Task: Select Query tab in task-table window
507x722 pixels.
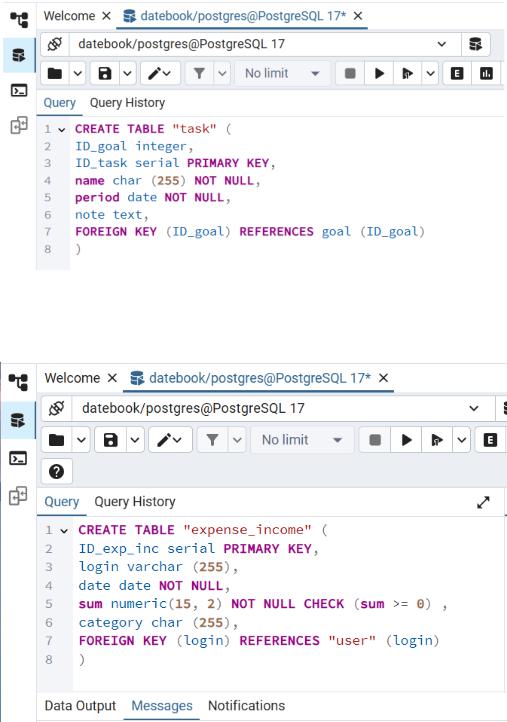Action: [59, 103]
